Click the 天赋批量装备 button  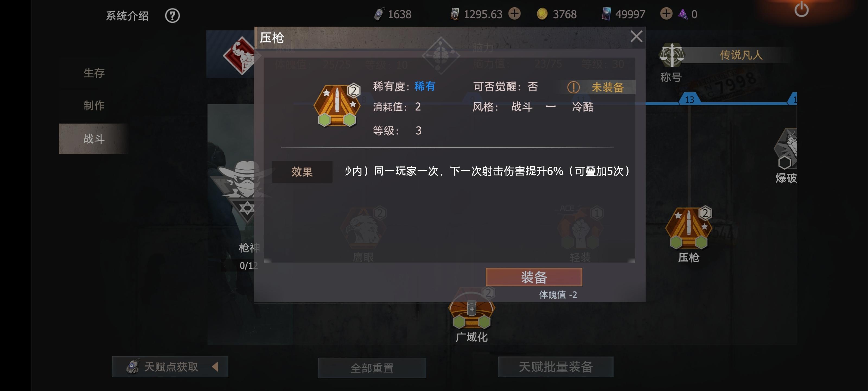click(556, 367)
